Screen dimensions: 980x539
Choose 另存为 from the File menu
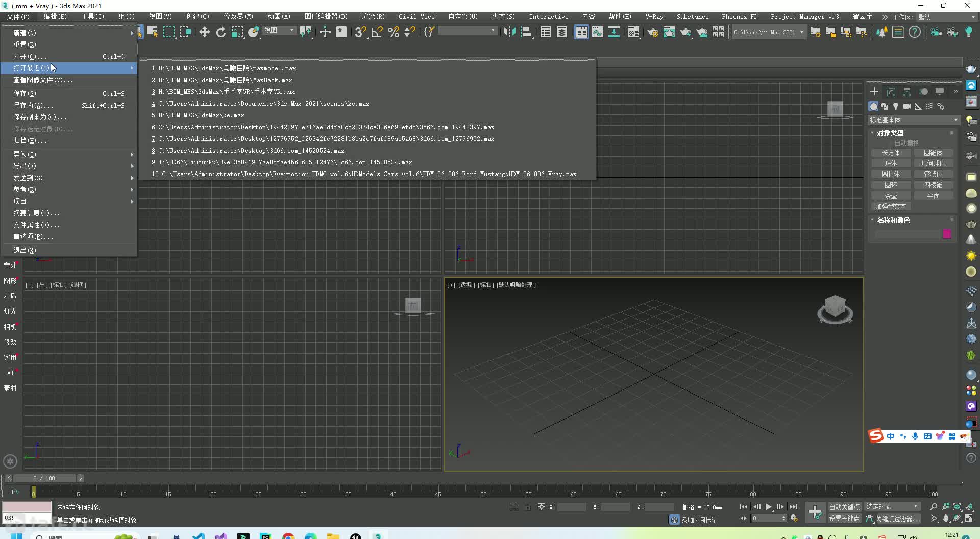(x=69, y=105)
